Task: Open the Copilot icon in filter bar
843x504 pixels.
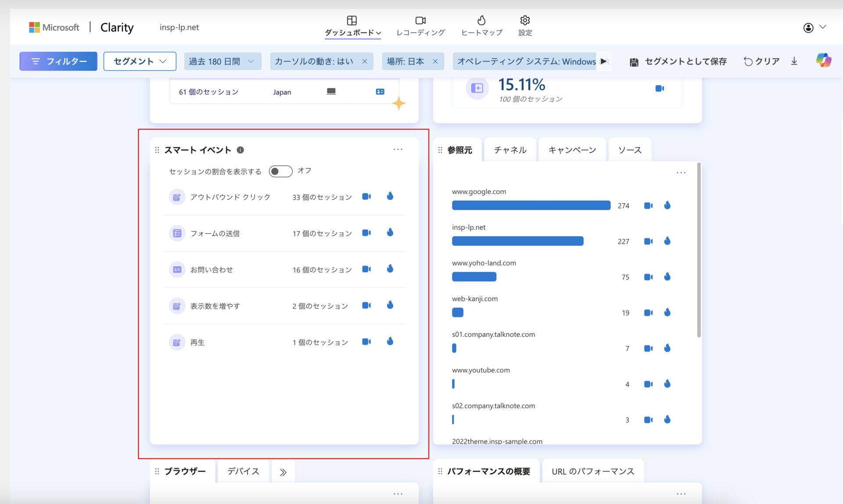Action: [824, 61]
